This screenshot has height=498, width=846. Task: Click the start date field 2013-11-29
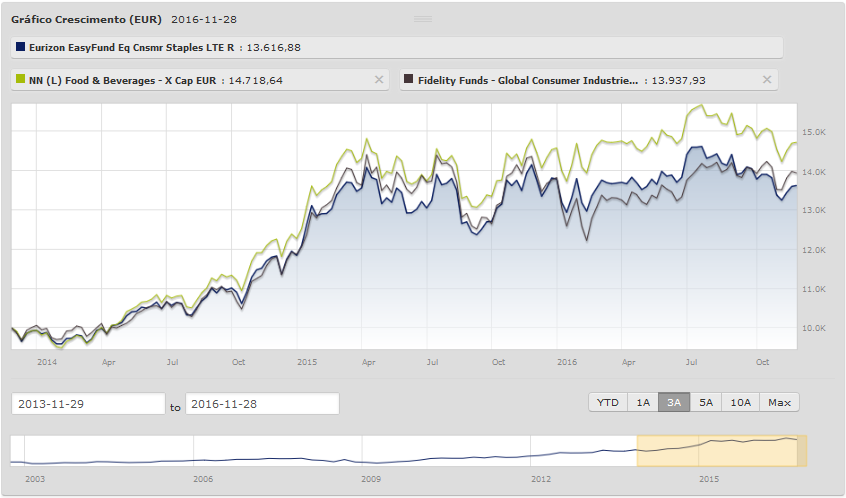88,404
